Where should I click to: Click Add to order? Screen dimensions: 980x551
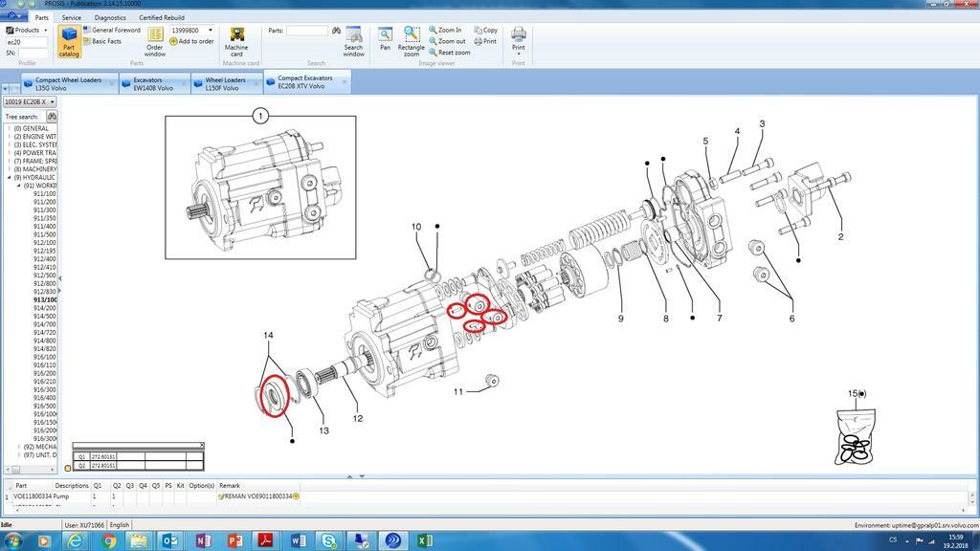191,41
